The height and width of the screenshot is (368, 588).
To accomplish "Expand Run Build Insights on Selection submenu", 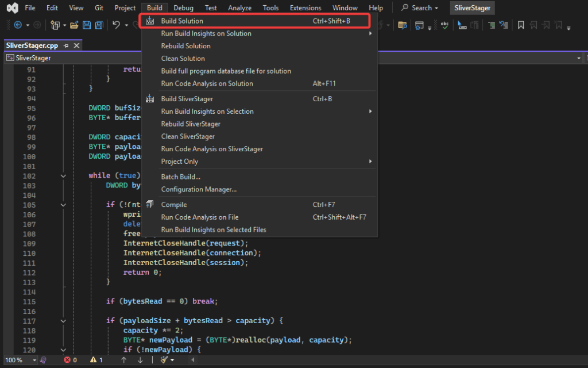I will [260, 111].
